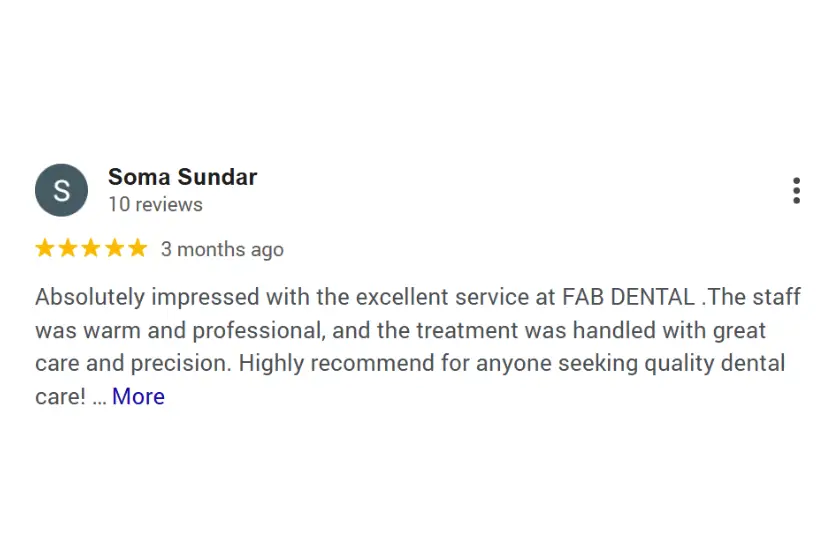Click 'FAB DENTAL' in the review text
This screenshot has width=840, height=560.
628,297
